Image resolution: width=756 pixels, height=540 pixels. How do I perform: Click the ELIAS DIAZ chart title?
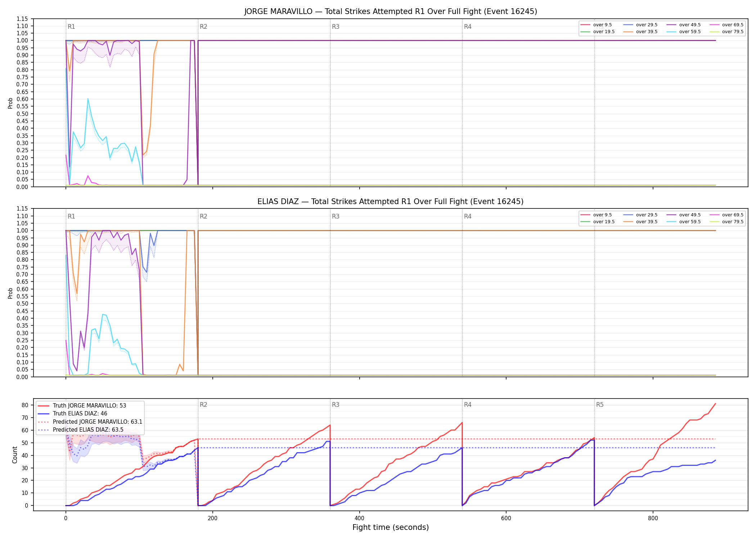tap(391, 202)
